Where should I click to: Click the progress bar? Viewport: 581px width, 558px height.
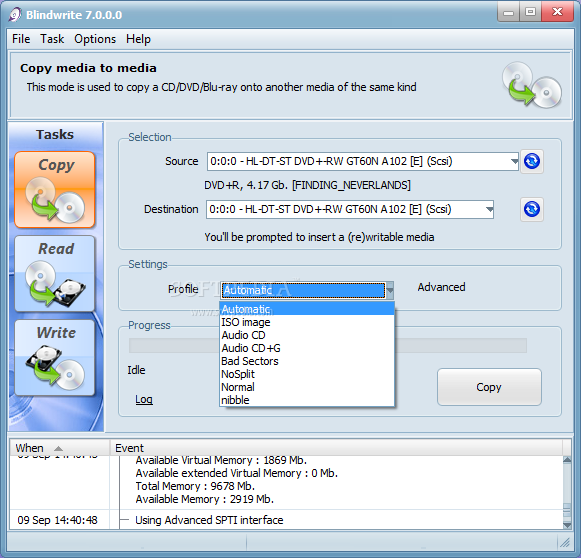[328, 345]
